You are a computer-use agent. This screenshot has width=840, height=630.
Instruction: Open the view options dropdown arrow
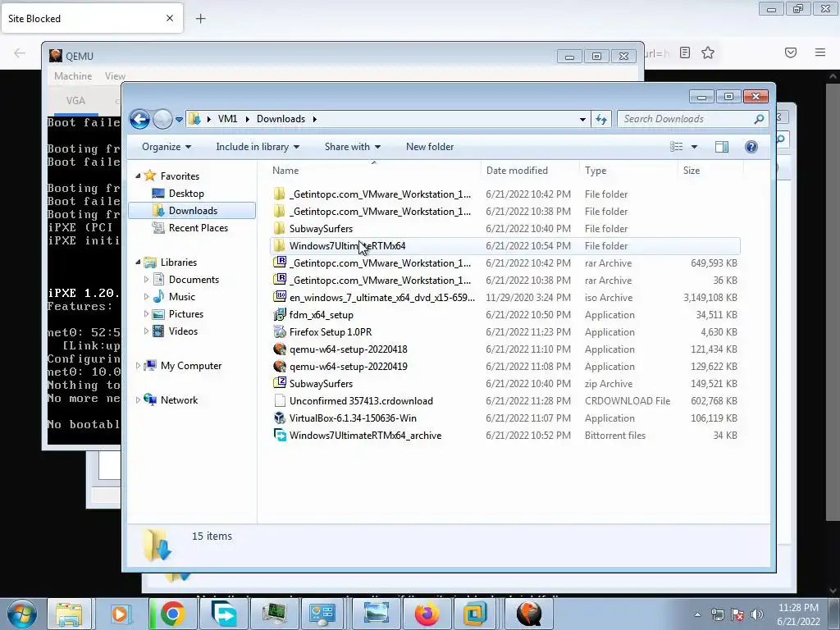pos(694,147)
